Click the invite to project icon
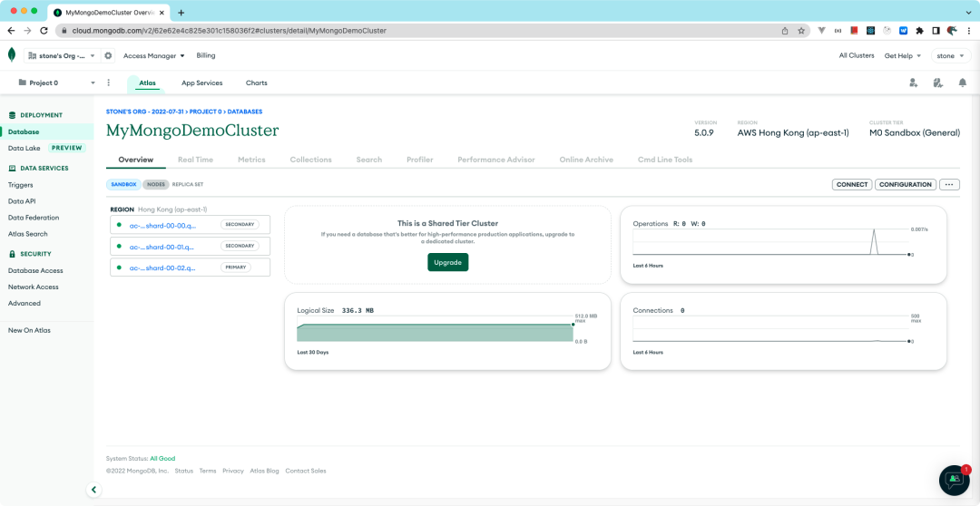Image resolution: width=980 pixels, height=506 pixels. click(x=913, y=83)
